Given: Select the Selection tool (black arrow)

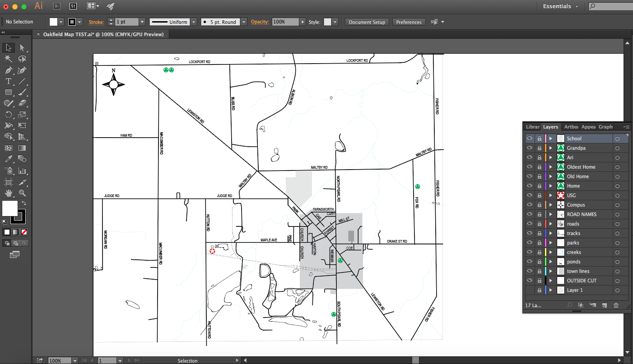Looking at the screenshot, I should click(9, 48).
